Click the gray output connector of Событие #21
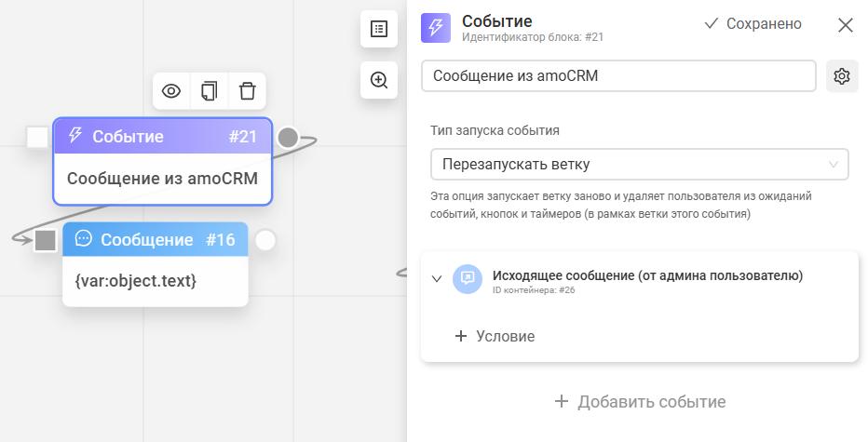Viewport: 868px width, 442px height. click(x=288, y=138)
